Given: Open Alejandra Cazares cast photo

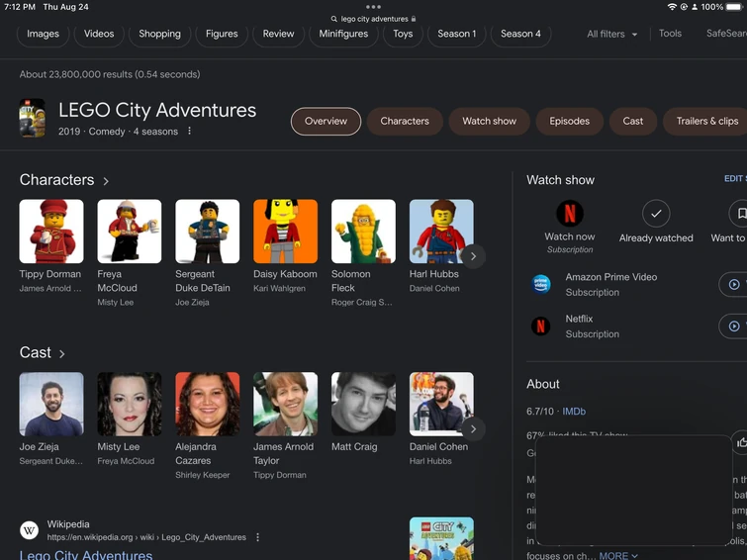Looking at the screenshot, I should [207, 404].
